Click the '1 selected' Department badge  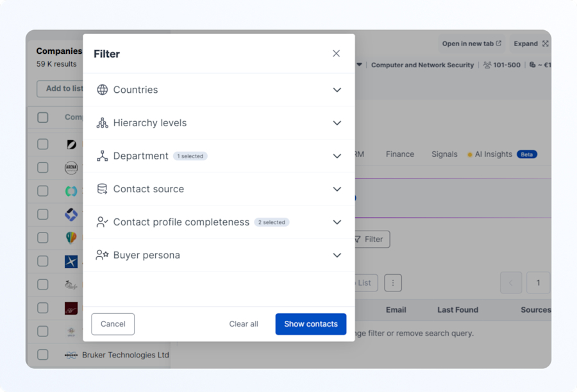pyautogui.click(x=190, y=156)
